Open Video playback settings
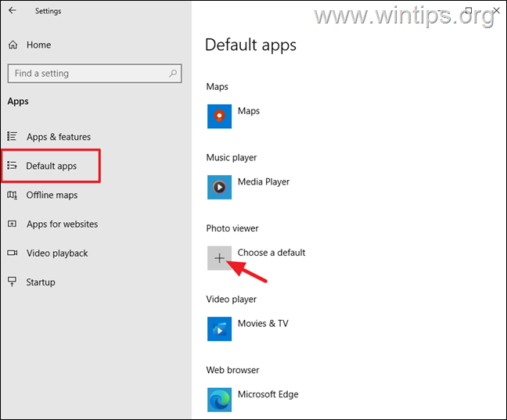The width and height of the screenshot is (507, 420). point(57,253)
